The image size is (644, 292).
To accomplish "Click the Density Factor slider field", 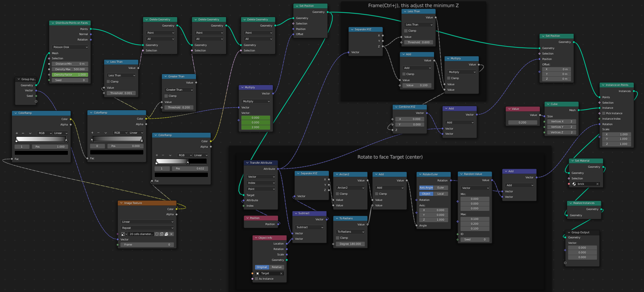I will click(x=70, y=75).
